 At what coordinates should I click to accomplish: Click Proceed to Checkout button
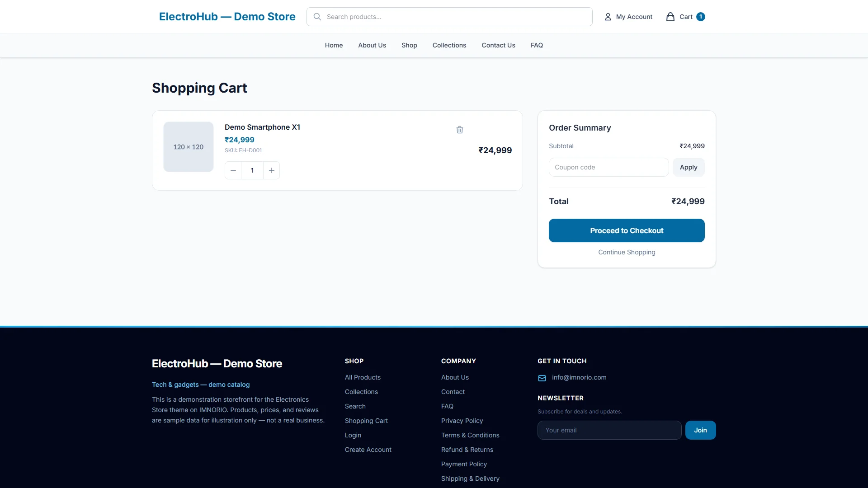(x=627, y=230)
